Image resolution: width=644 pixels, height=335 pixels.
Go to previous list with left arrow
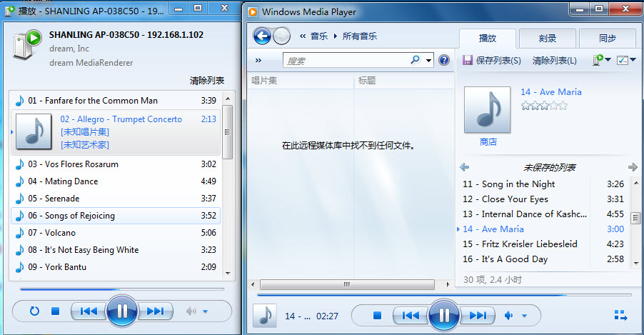coord(465,167)
